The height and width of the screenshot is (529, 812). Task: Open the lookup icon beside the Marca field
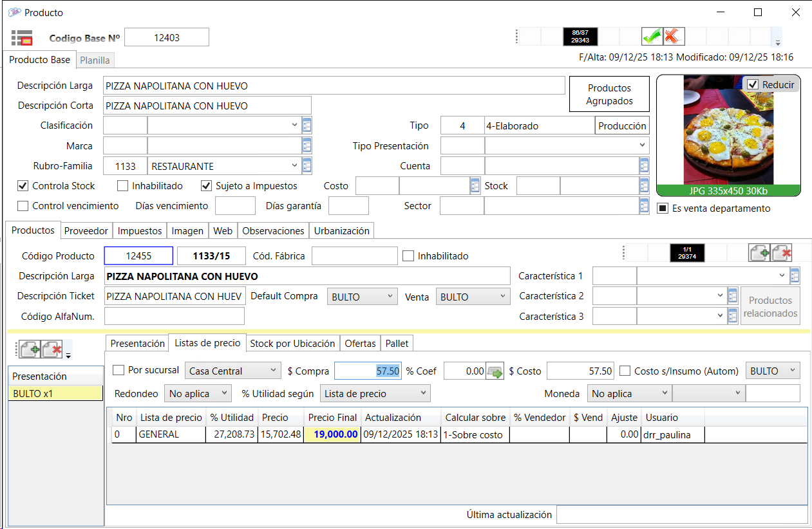click(307, 146)
